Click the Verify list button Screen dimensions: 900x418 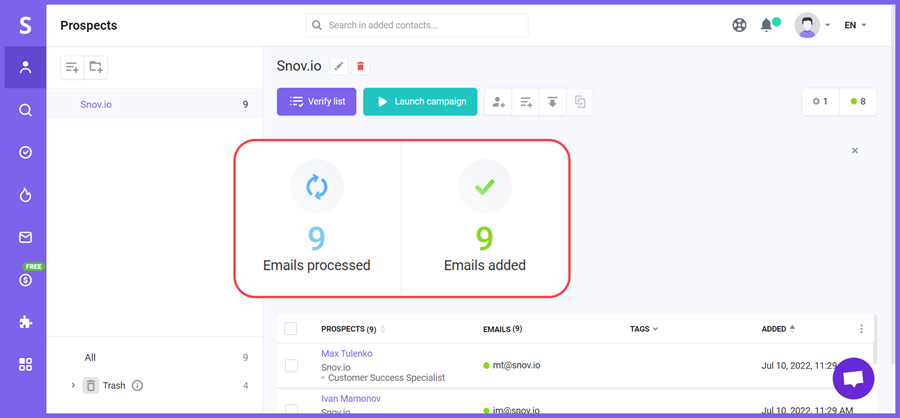[317, 102]
